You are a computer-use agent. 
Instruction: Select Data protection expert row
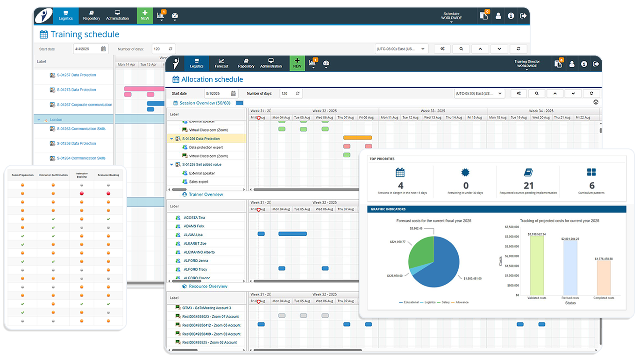(206, 147)
